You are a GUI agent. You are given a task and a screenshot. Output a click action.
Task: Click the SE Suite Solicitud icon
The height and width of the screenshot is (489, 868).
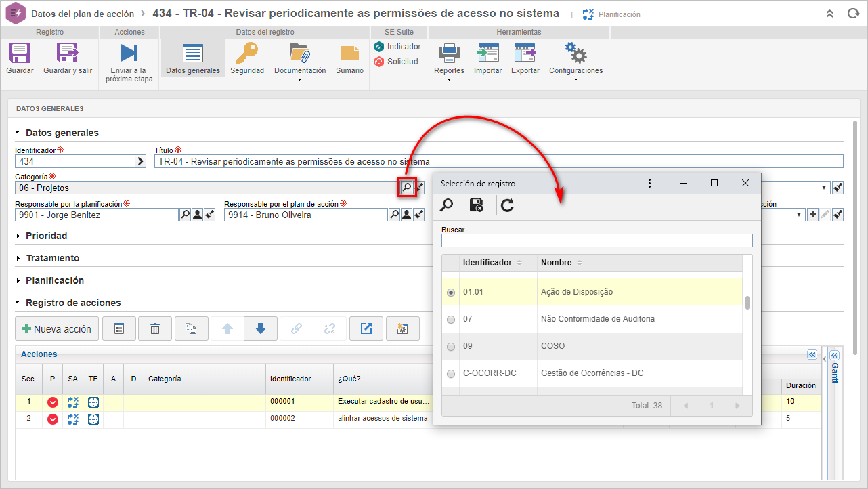click(x=379, y=62)
